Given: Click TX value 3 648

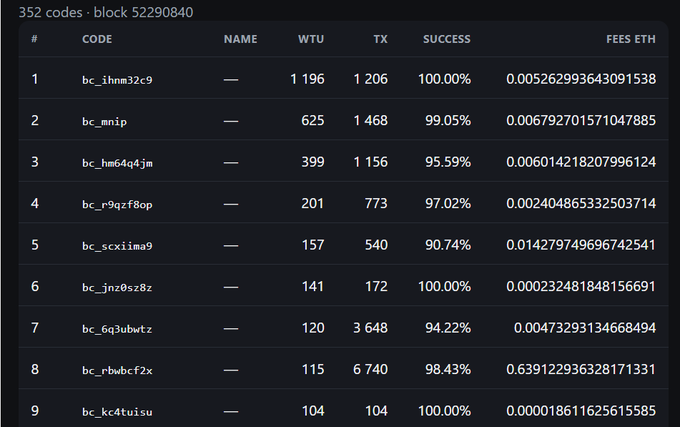Looking at the screenshot, I should [x=370, y=328].
